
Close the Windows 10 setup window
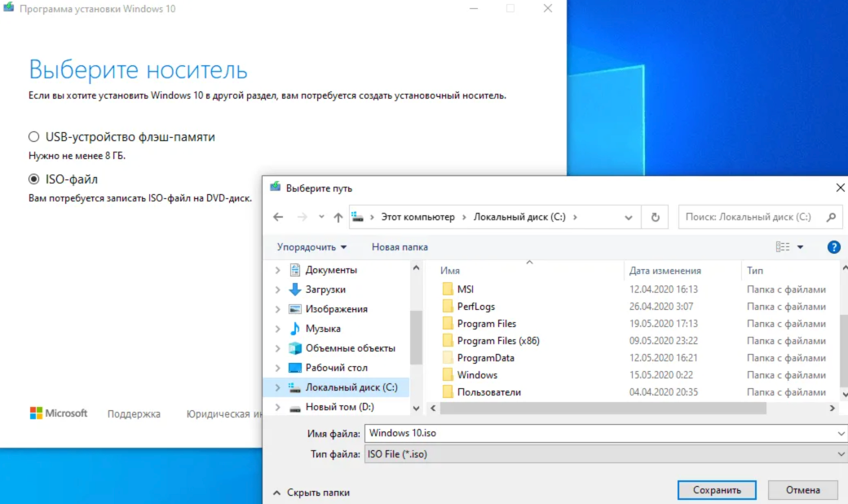pyautogui.click(x=548, y=9)
